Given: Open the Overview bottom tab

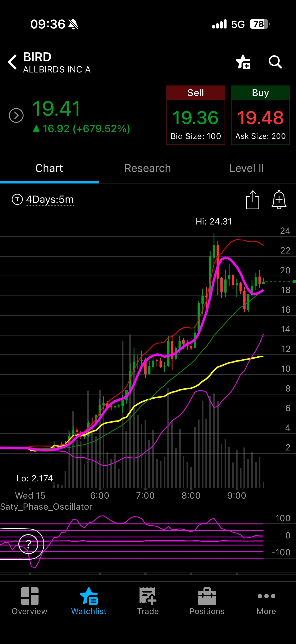Looking at the screenshot, I should 29,601.
